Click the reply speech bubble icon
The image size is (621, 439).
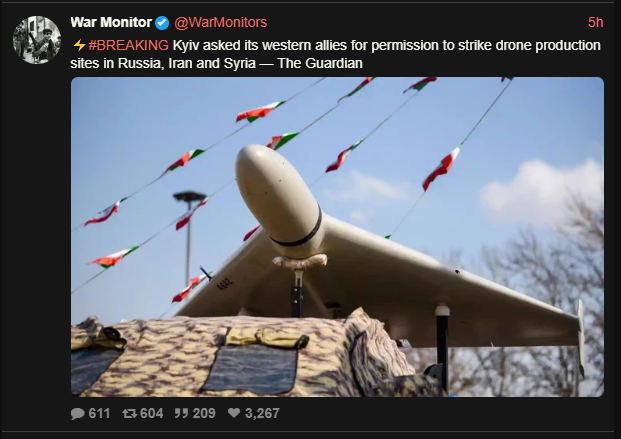(78, 413)
